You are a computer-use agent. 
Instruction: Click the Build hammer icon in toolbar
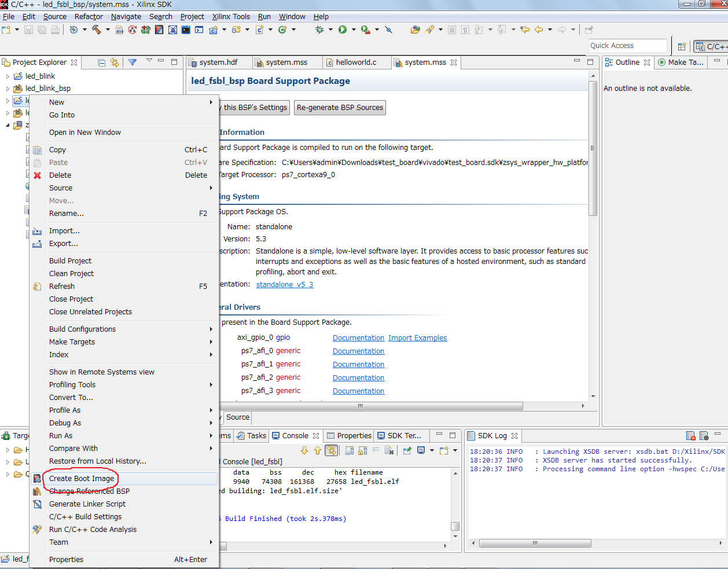pyautogui.click(x=96, y=30)
